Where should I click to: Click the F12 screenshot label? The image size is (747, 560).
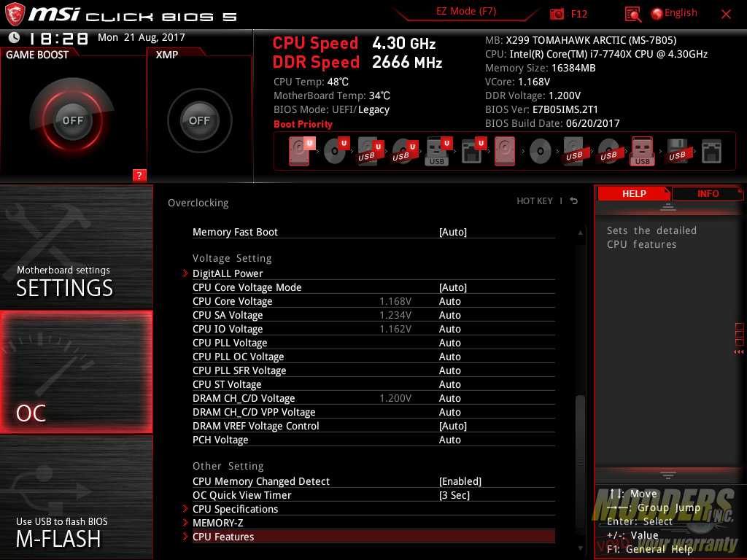578,14
